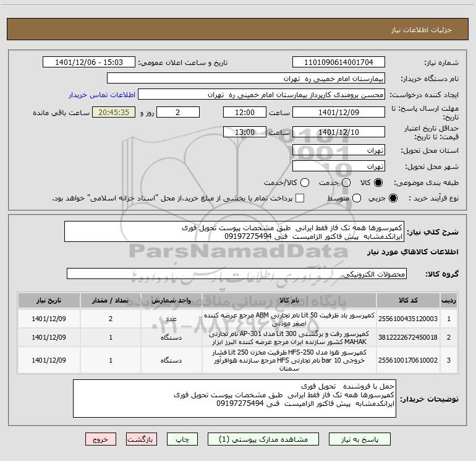Click the deadline hour field 12:00
This screenshot has width=476, height=461.
(x=245, y=112)
